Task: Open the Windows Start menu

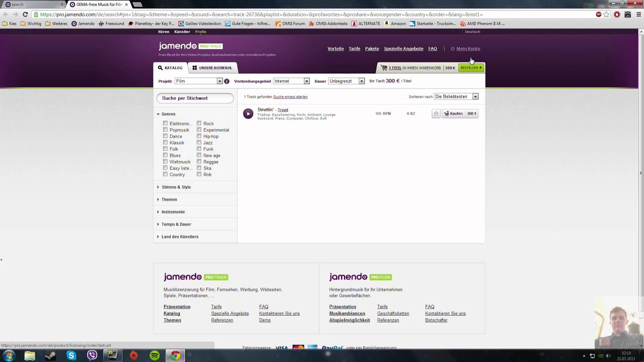Action: point(9,356)
